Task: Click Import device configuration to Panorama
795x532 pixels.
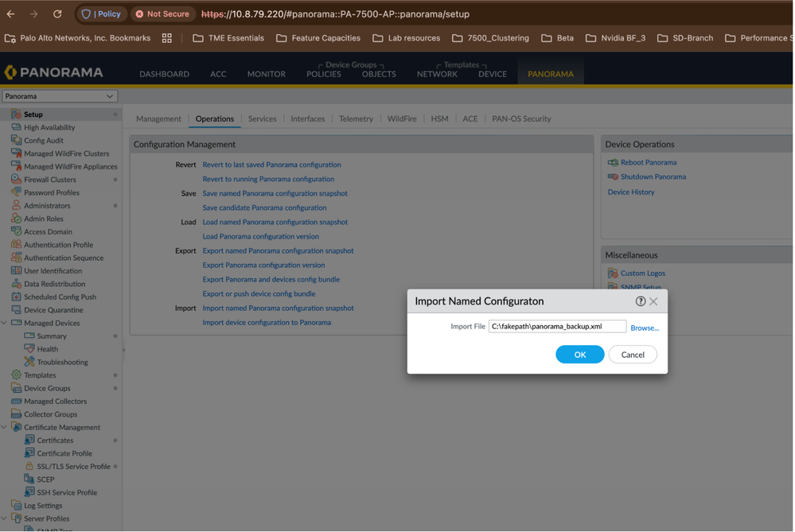Action: [x=267, y=322]
